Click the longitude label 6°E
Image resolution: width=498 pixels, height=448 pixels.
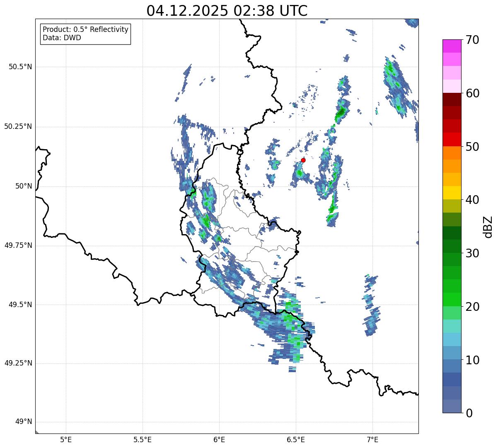point(219,439)
